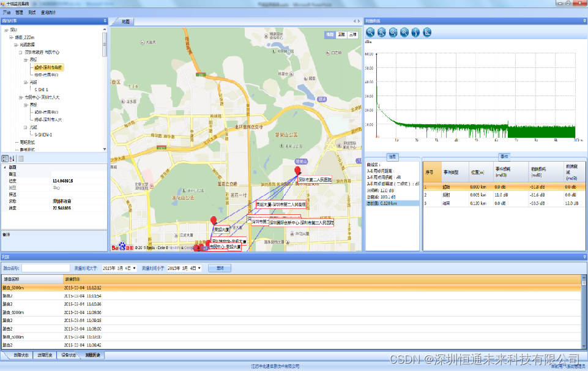Image resolution: width=588 pixels, height=371 pixels.
Task: Select event row 3 at 0.120 km
Action: click(504, 203)
